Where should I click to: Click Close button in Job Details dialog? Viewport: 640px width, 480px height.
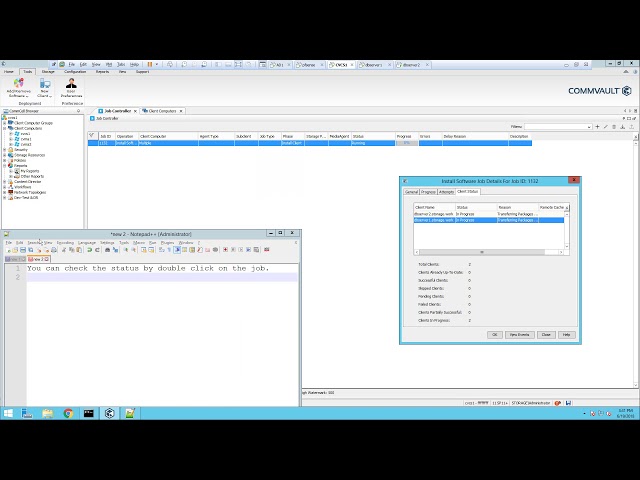(546, 335)
